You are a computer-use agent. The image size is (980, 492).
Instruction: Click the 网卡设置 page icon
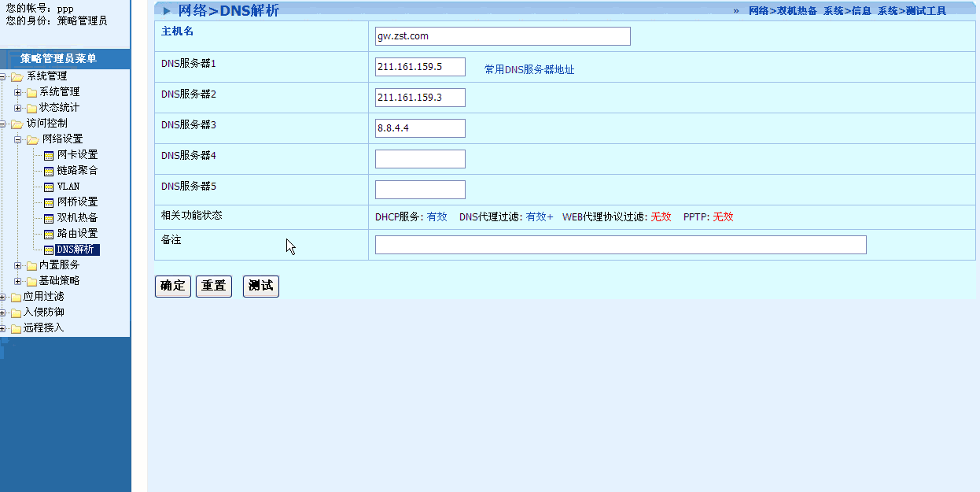pos(49,155)
